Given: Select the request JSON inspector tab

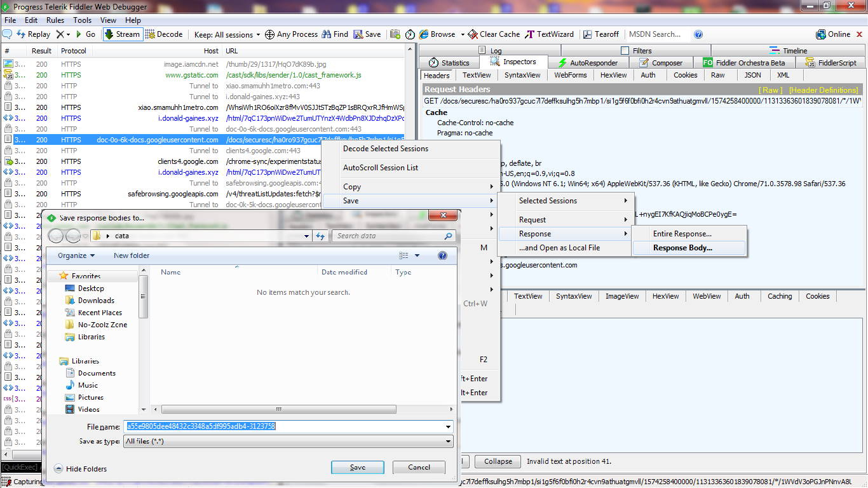Looking at the screenshot, I should click(752, 75).
